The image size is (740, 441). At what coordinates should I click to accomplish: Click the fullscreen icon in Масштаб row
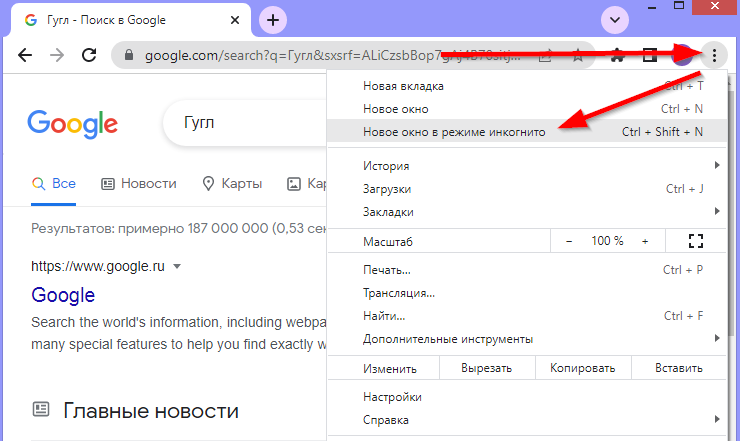pos(697,241)
